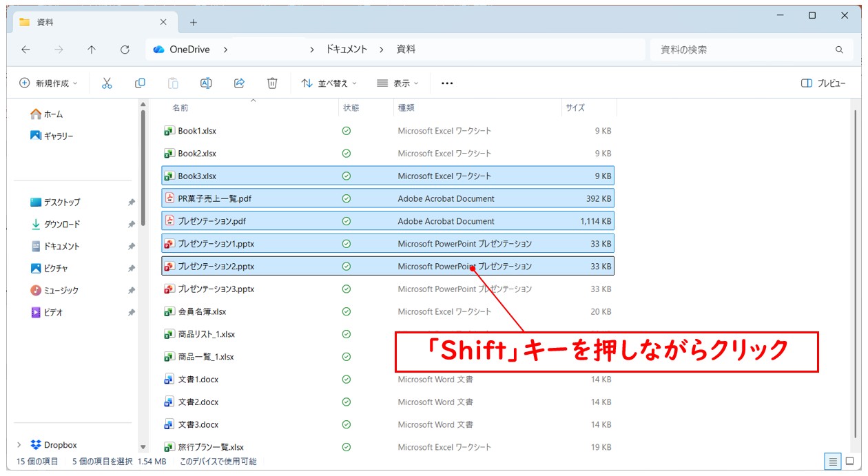The image size is (868, 476).
Task: Switch to details view via status bar icon
Action: tap(833, 462)
